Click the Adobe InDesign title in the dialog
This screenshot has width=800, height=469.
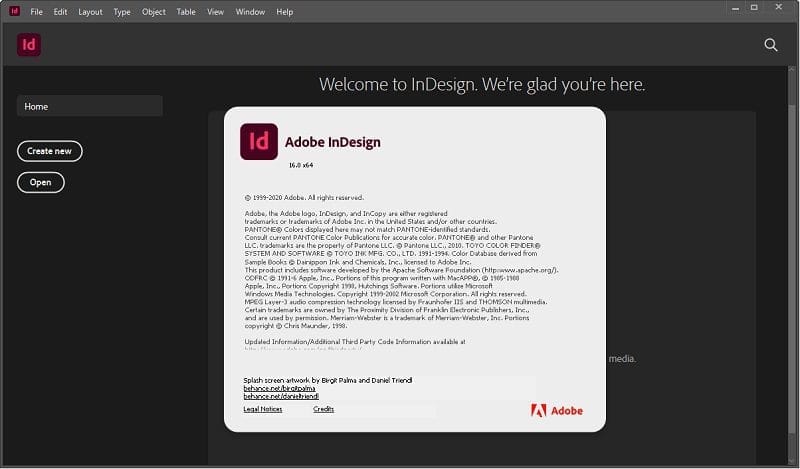[333, 142]
